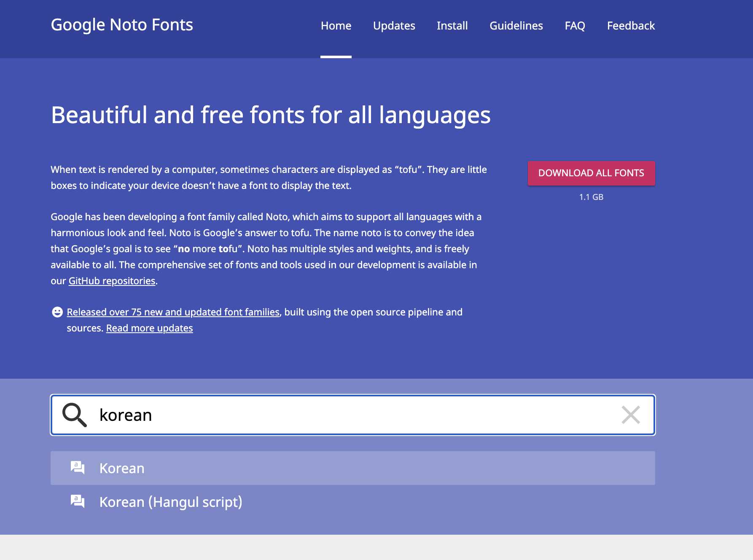The image size is (753, 560).
Task: Open 'Released over 75 new and updated font families' link
Action: point(173,312)
